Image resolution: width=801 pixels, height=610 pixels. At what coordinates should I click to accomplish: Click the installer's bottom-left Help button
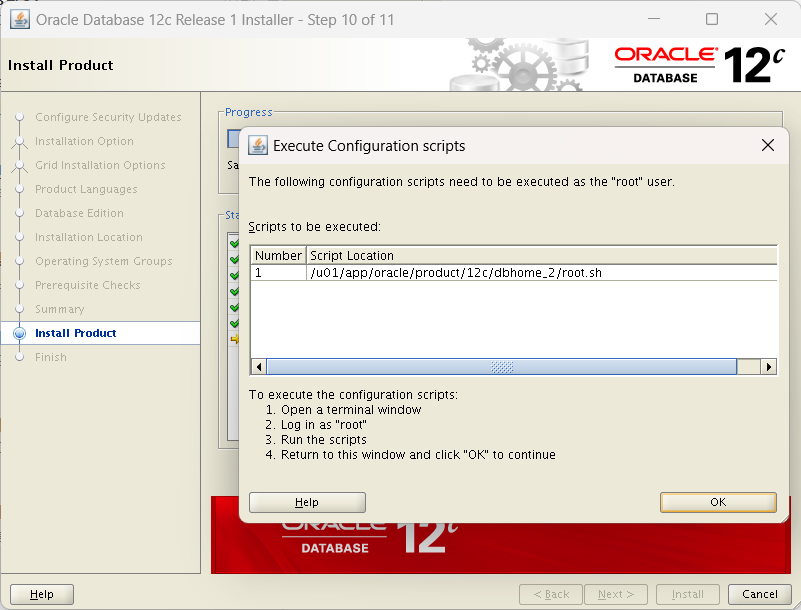(42, 594)
